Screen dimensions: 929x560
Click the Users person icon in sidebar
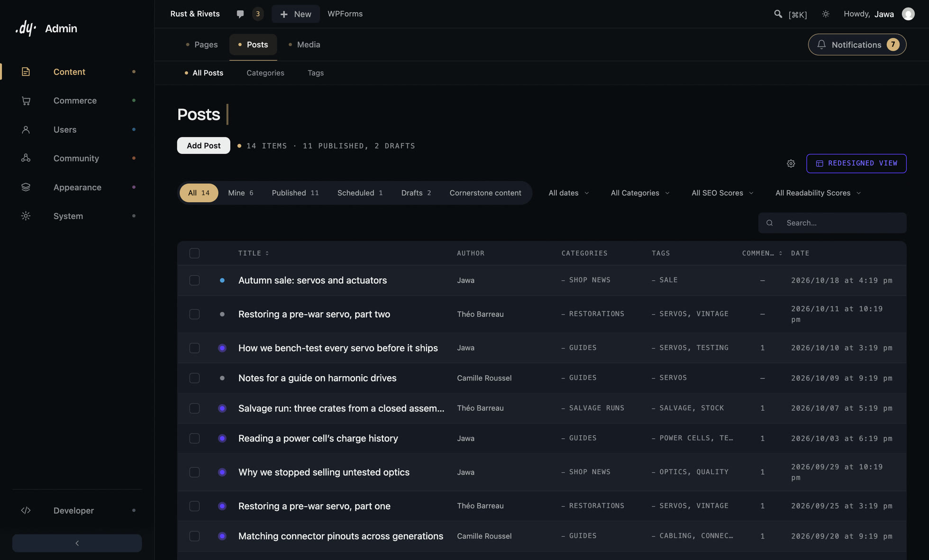[x=26, y=129]
